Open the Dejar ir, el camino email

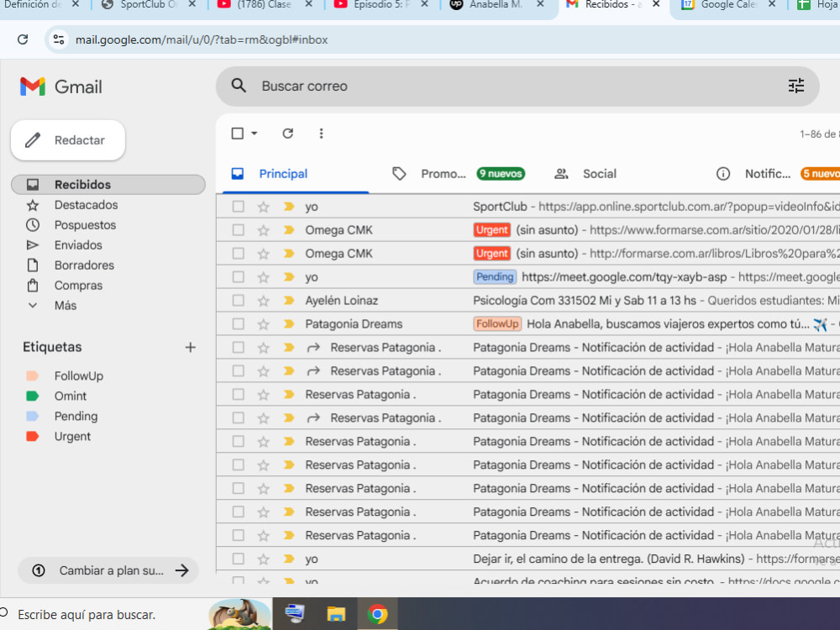(528, 559)
